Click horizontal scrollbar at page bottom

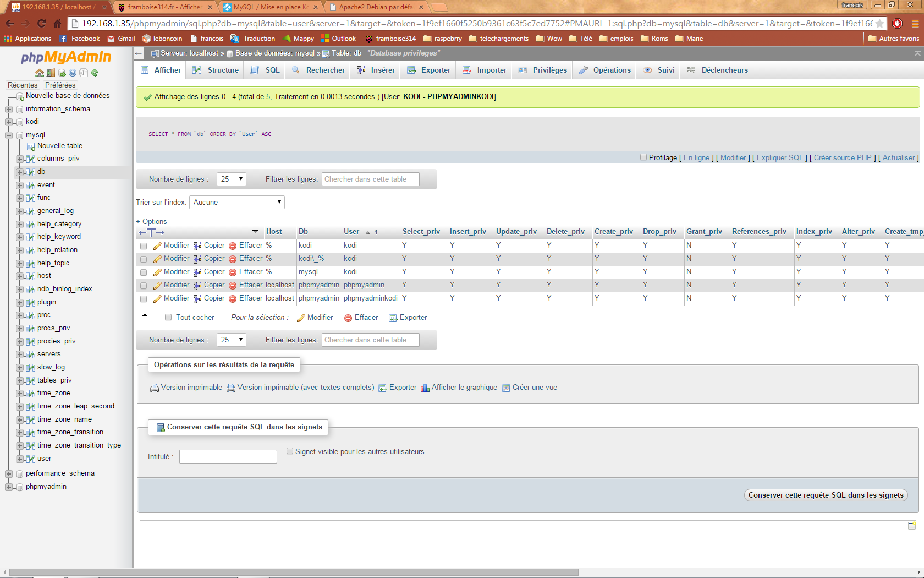pyautogui.click(x=294, y=572)
